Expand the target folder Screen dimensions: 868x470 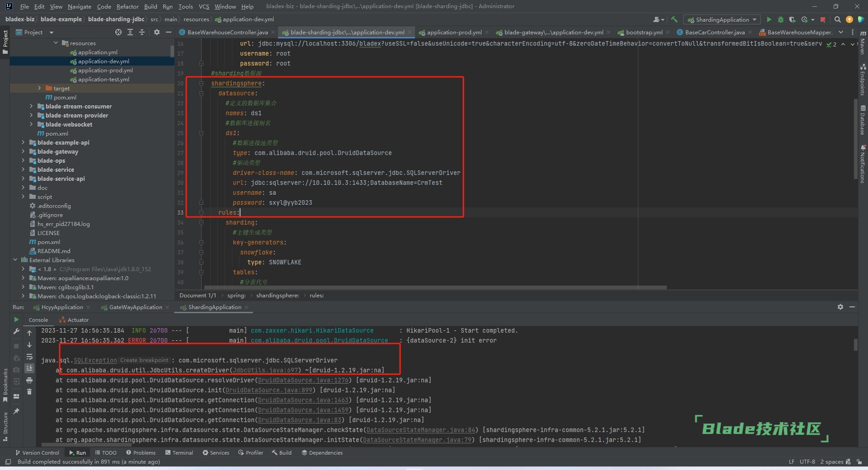[x=40, y=88]
